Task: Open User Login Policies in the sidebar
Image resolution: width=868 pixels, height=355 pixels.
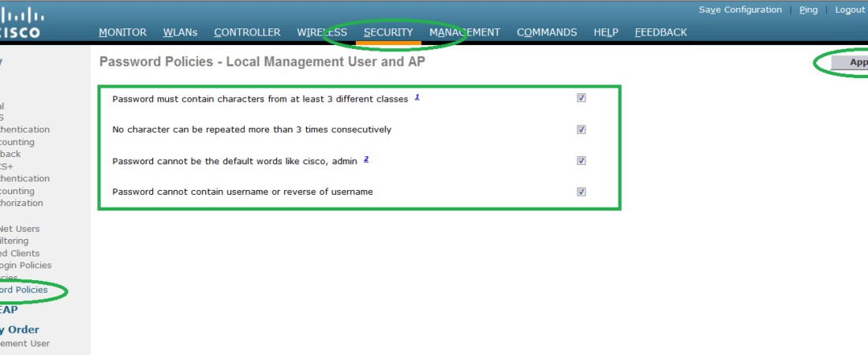Action: 25,265
